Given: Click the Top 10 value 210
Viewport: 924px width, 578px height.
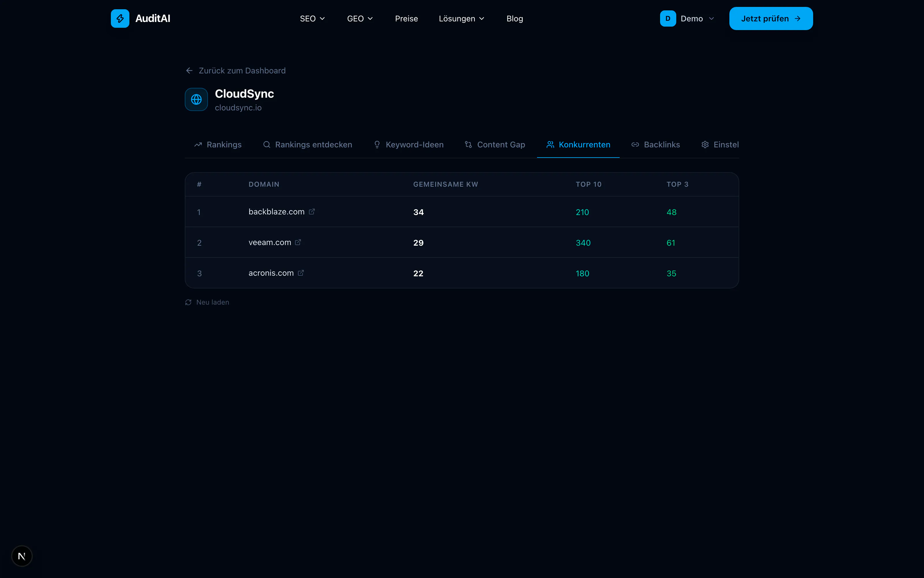Looking at the screenshot, I should tap(582, 212).
